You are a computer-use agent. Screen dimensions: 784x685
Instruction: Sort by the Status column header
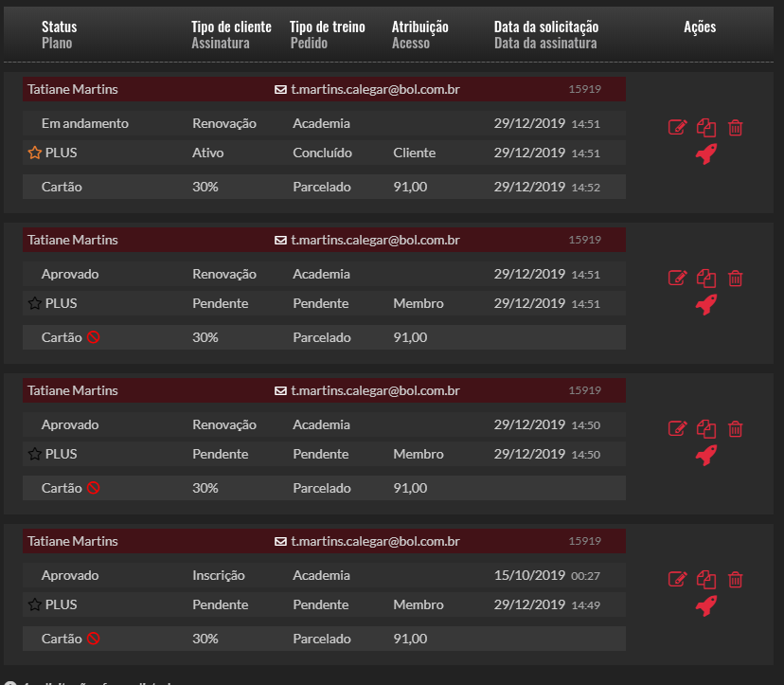(x=59, y=27)
